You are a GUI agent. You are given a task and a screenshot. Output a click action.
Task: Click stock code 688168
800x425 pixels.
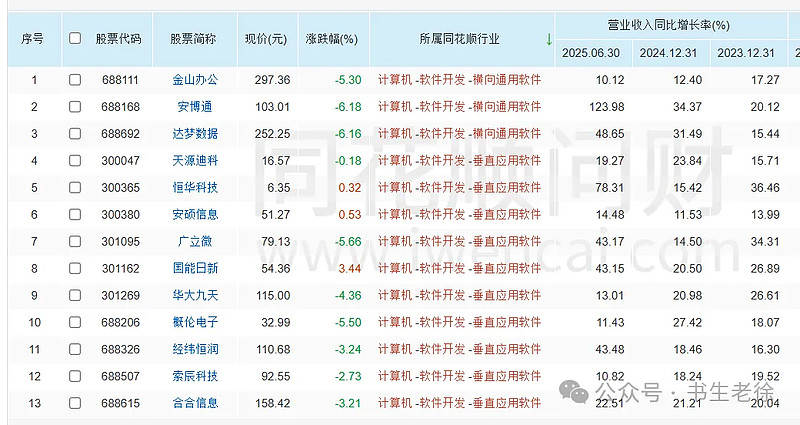[120, 107]
